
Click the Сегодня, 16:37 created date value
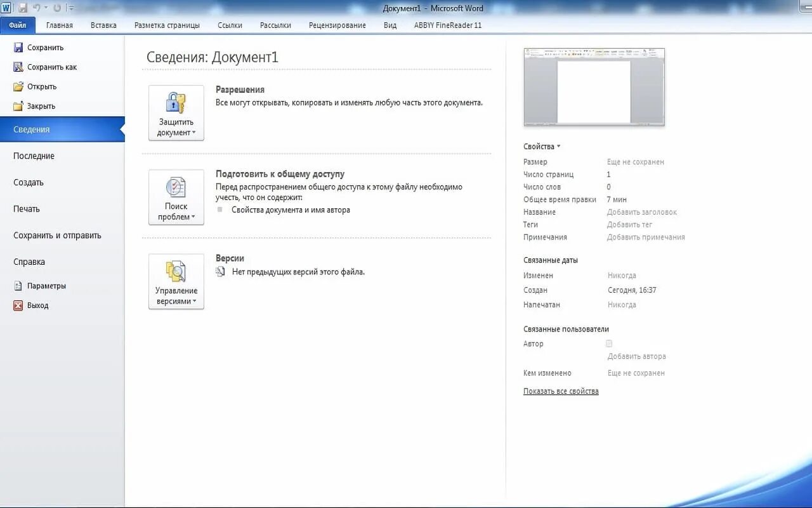632,290
